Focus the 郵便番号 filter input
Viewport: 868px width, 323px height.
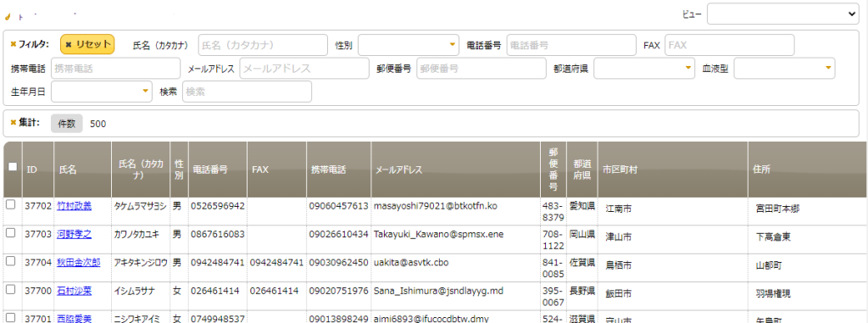(x=481, y=69)
